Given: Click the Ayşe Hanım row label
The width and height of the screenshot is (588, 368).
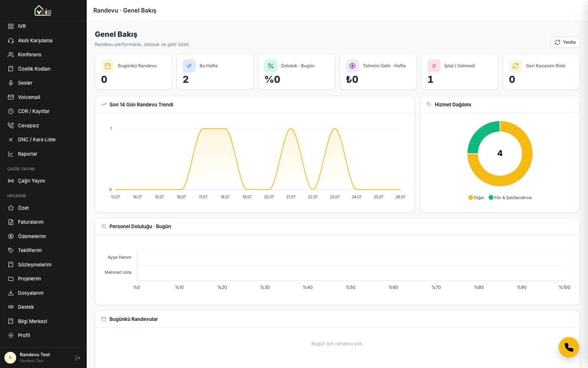Looking at the screenshot, I should pyautogui.click(x=119, y=257).
